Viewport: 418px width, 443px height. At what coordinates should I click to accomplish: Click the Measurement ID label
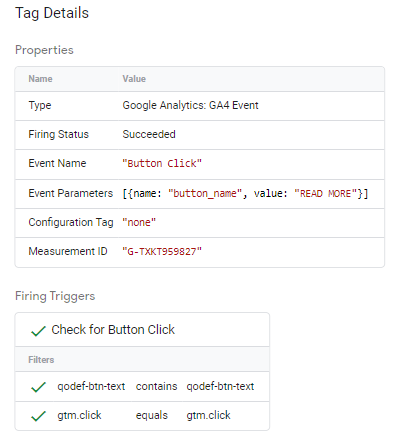[x=68, y=251]
